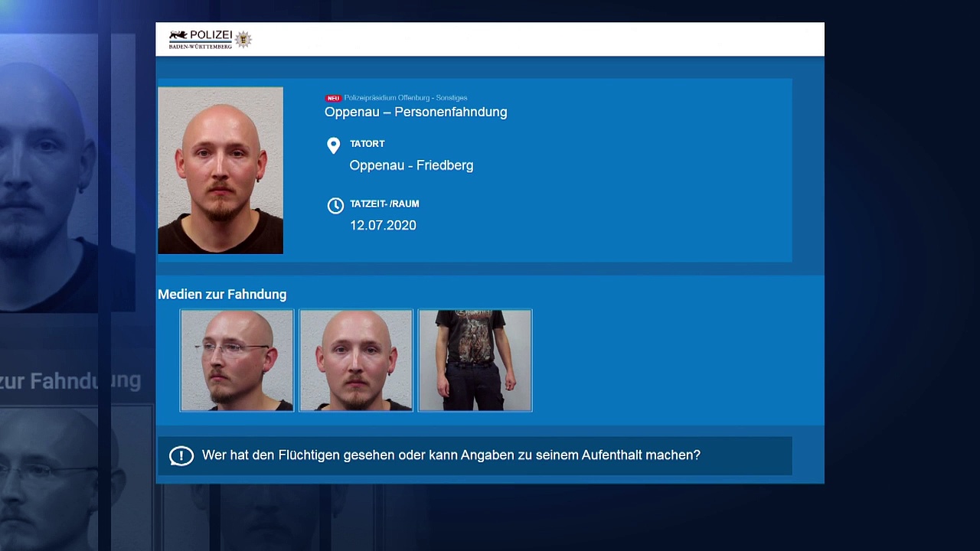This screenshot has width=980, height=551.
Task: Click the Polizei Baden-Württemberg lion logo
Action: pyautogui.click(x=178, y=35)
